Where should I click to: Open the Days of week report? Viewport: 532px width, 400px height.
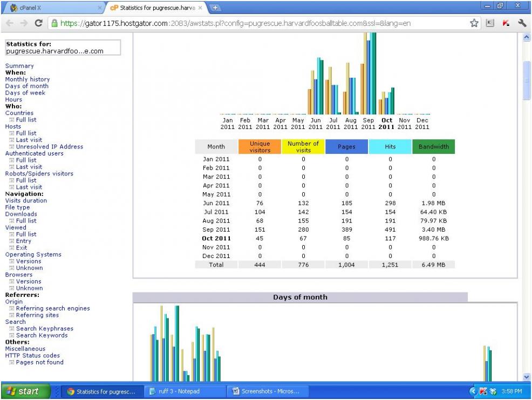25,93
